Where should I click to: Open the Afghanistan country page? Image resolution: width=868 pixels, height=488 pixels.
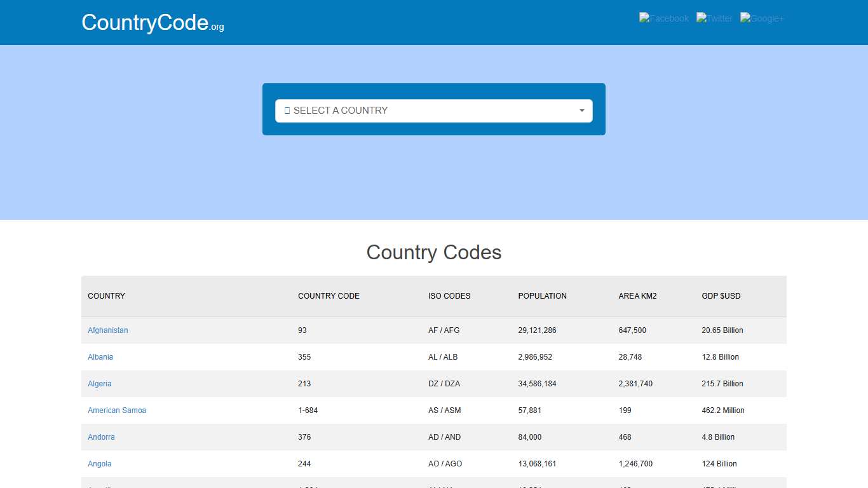(x=107, y=330)
